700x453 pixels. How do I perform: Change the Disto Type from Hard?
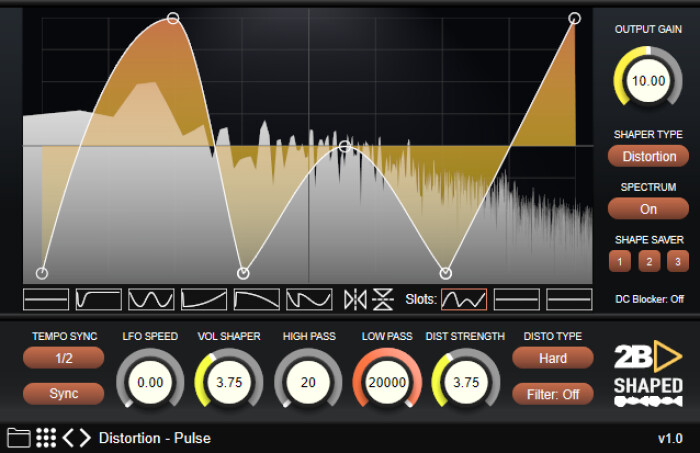tap(553, 358)
